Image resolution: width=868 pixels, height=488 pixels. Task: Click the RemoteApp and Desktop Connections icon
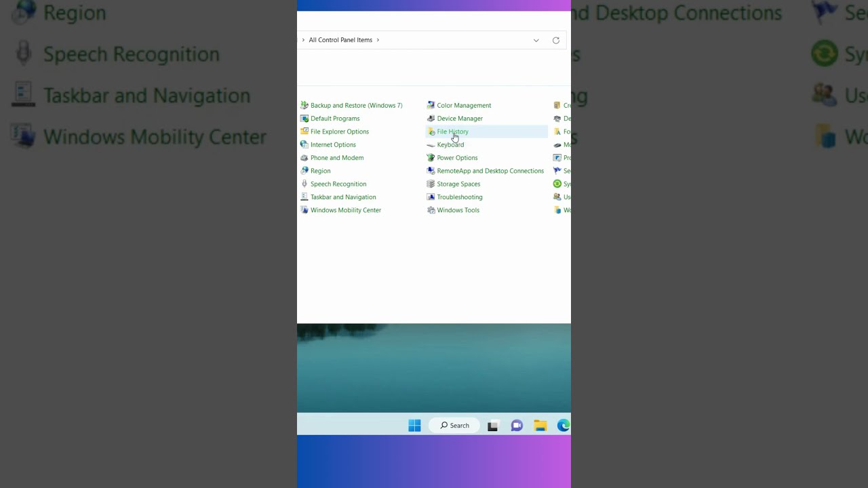pos(431,171)
